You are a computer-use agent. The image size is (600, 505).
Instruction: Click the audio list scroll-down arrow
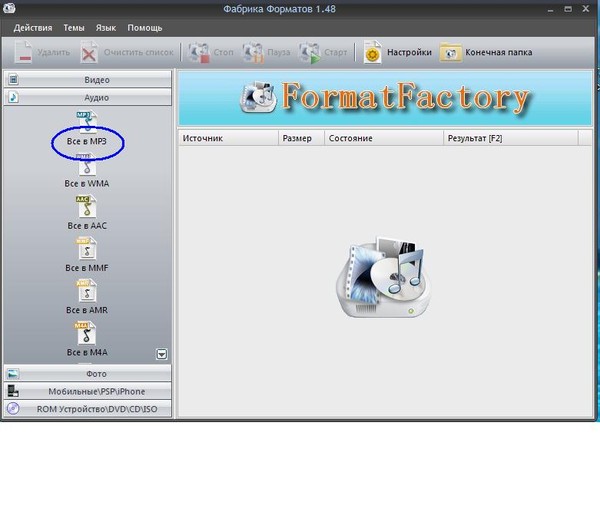[x=162, y=354]
